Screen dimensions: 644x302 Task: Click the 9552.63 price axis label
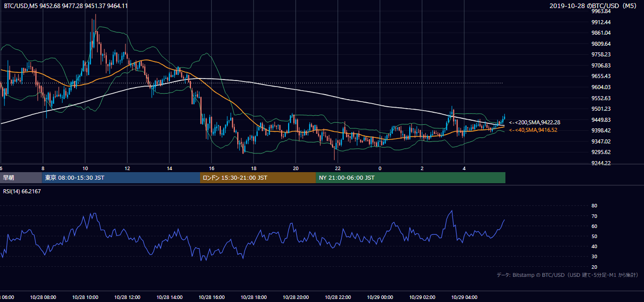click(601, 98)
